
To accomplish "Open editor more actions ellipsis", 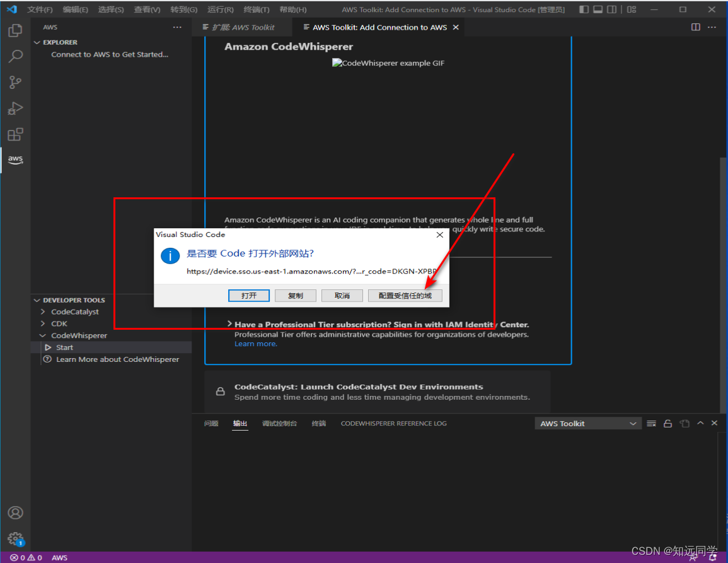I will (712, 27).
